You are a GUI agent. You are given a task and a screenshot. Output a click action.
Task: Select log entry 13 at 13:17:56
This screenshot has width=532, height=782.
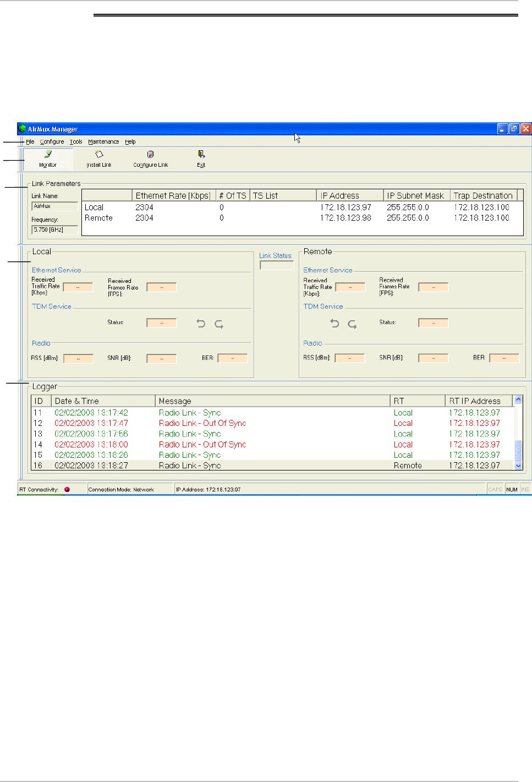click(273, 434)
